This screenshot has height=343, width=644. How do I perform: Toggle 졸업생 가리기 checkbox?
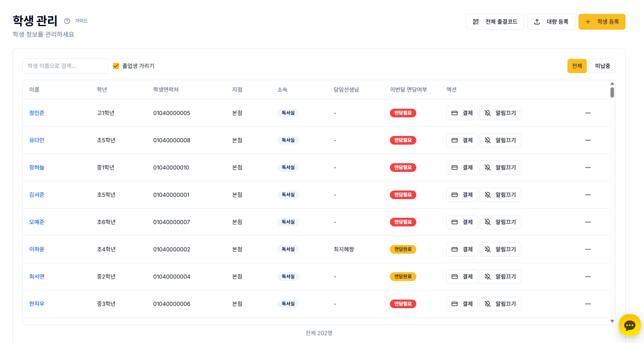[x=116, y=66]
